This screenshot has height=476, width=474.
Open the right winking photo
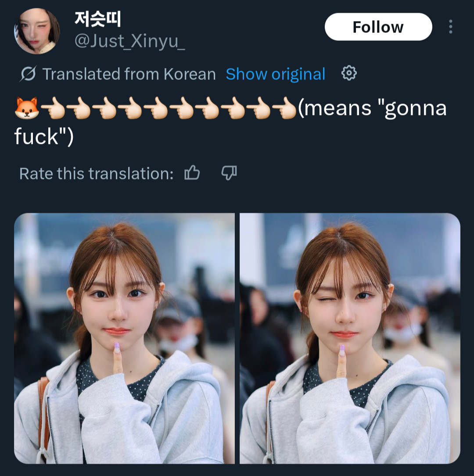(350, 338)
